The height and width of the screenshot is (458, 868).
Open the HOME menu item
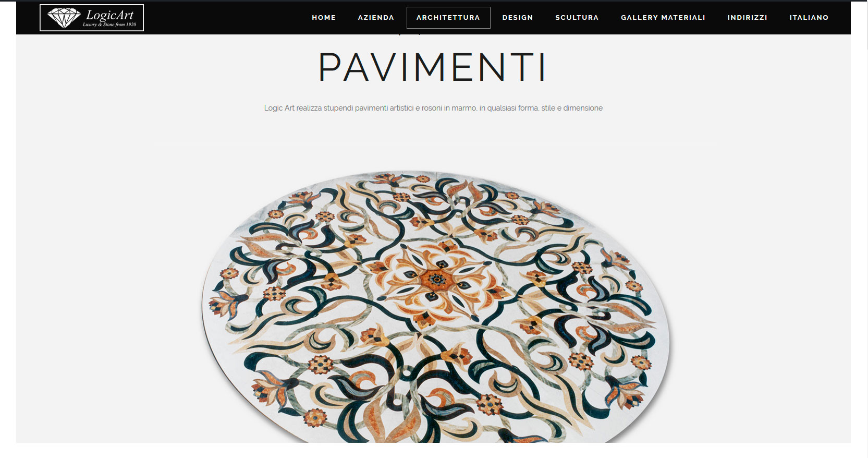pyautogui.click(x=324, y=18)
